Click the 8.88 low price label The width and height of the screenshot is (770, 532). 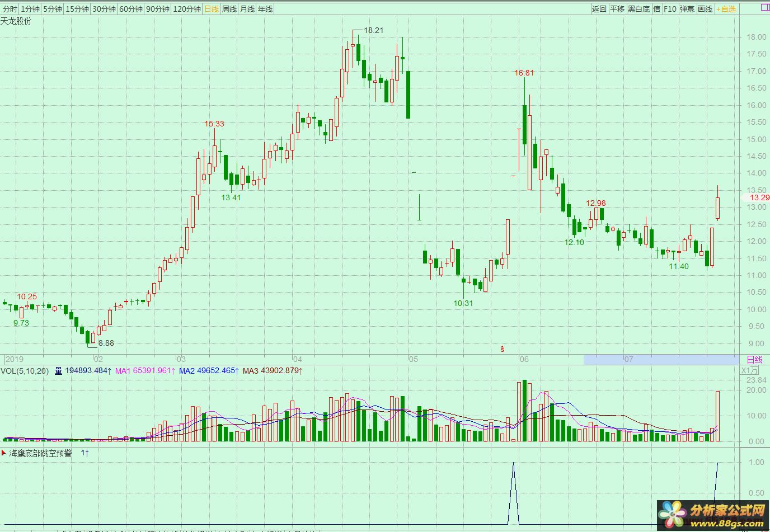[106, 343]
